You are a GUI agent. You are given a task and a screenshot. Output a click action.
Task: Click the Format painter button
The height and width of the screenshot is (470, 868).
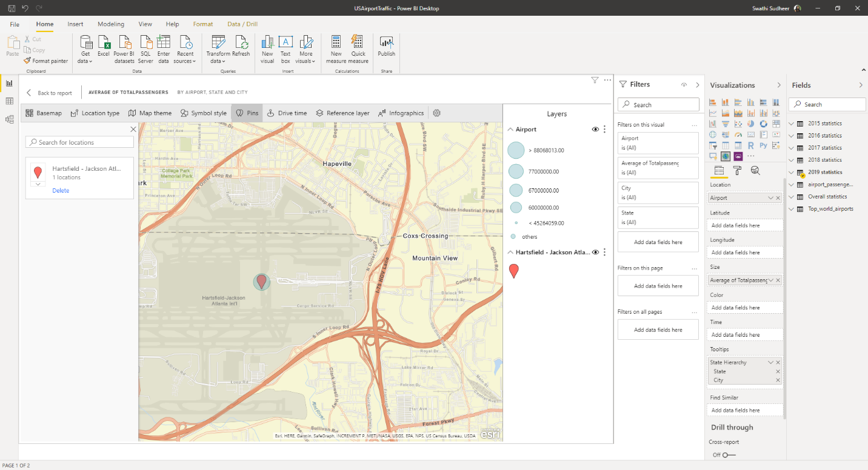[46, 61]
